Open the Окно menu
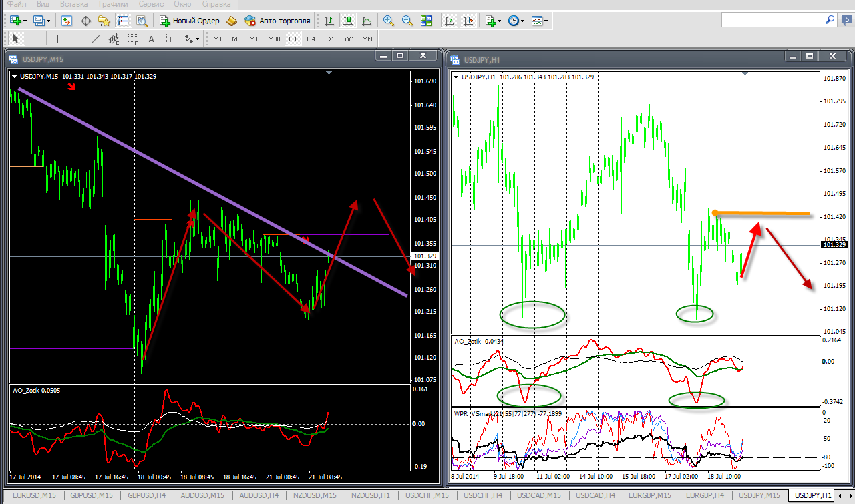This screenshot has width=855, height=504. click(x=182, y=4)
